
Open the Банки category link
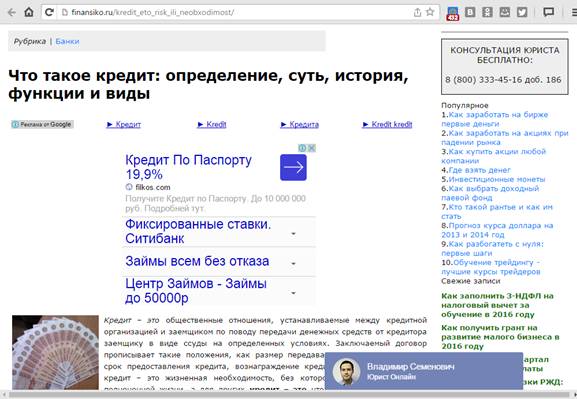click(67, 41)
